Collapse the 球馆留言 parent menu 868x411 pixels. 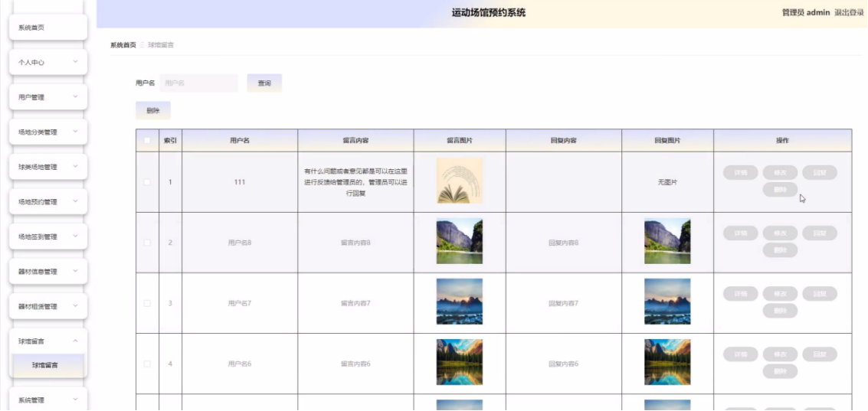pos(48,341)
